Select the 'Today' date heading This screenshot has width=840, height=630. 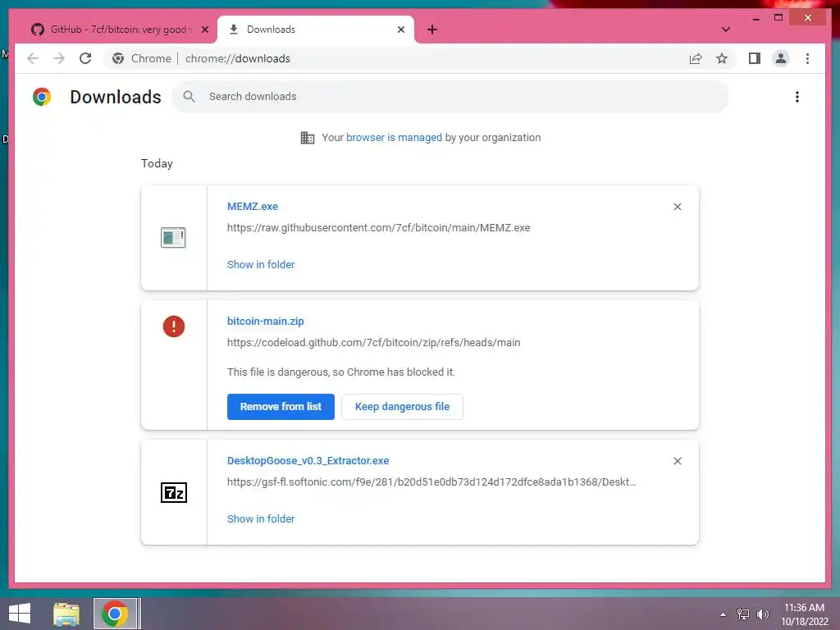pyautogui.click(x=157, y=163)
